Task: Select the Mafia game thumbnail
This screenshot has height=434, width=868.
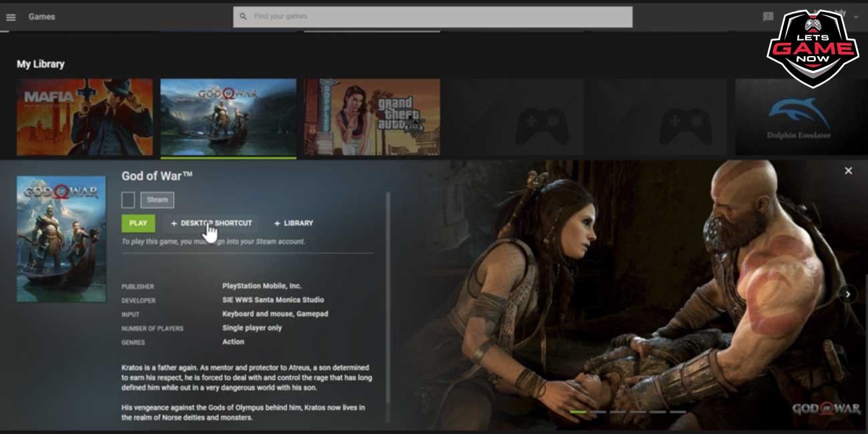Action: 85,117
